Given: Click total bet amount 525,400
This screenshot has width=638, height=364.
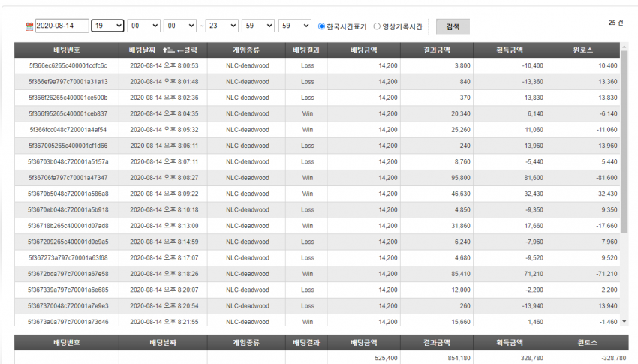Looking at the screenshot, I should pos(386,358).
